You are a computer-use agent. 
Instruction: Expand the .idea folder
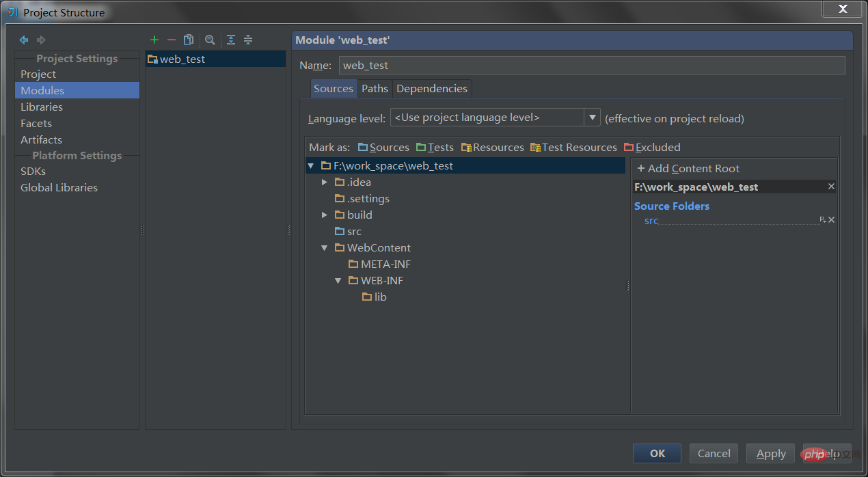[x=325, y=182]
